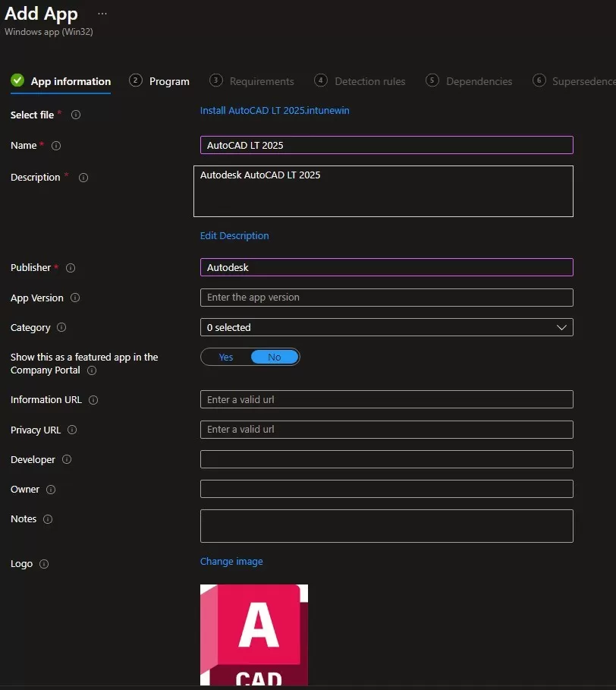Click the Name field info icon
This screenshot has height=690, width=616.
(x=56, y=146)
